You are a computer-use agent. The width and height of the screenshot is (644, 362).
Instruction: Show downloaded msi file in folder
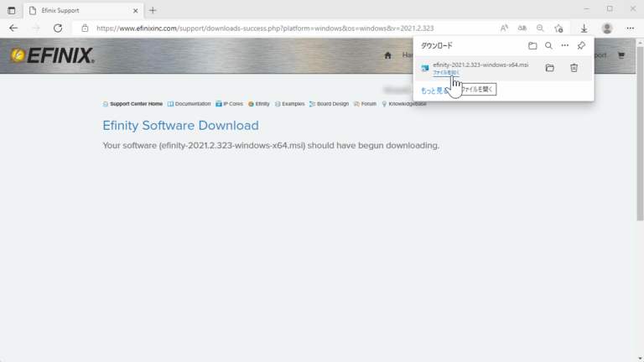tap(550, 68)
